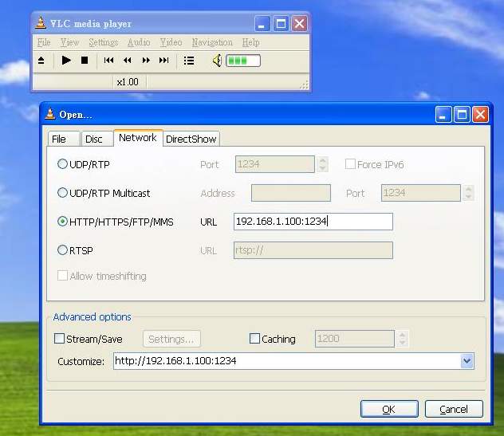The width and height of the screenshot is (504, 436).
Task: Tick the Caching checkbox
Action: (x=255, y=339)
